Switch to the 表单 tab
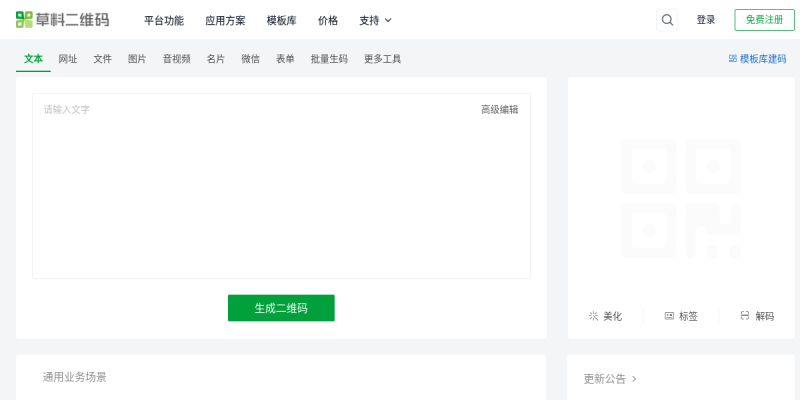800x400 pixels. point(285,59)
